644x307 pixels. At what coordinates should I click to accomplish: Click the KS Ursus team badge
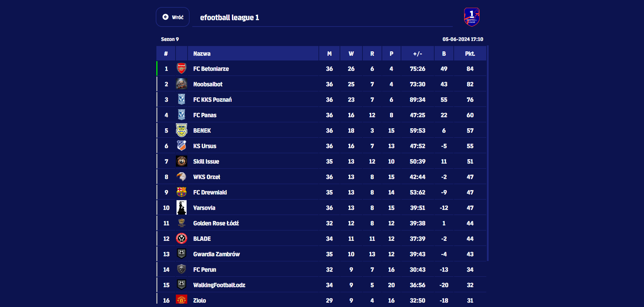[x=182, y=146]
